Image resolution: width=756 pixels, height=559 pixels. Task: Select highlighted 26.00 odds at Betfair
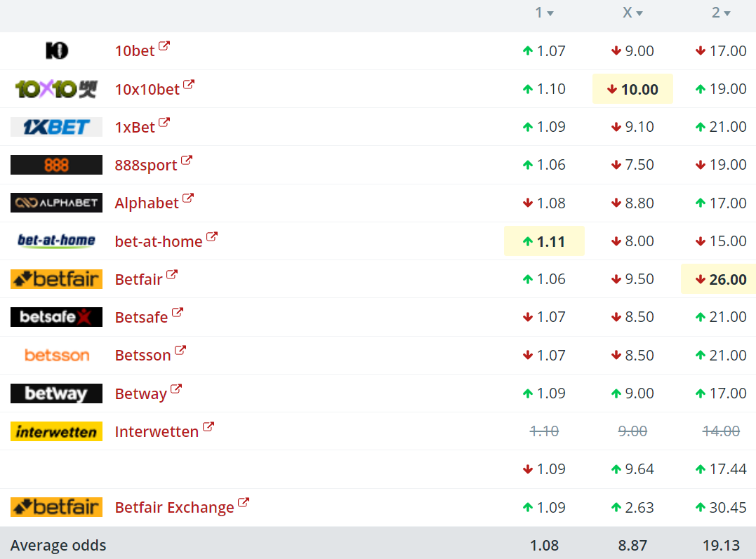[718, 279]
